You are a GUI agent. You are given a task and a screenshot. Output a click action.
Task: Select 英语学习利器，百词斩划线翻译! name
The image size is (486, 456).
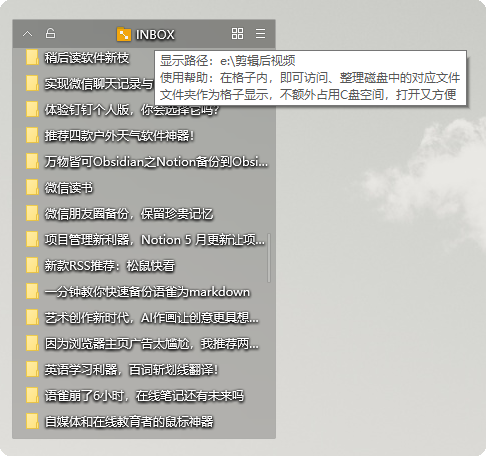pos(131,370)
